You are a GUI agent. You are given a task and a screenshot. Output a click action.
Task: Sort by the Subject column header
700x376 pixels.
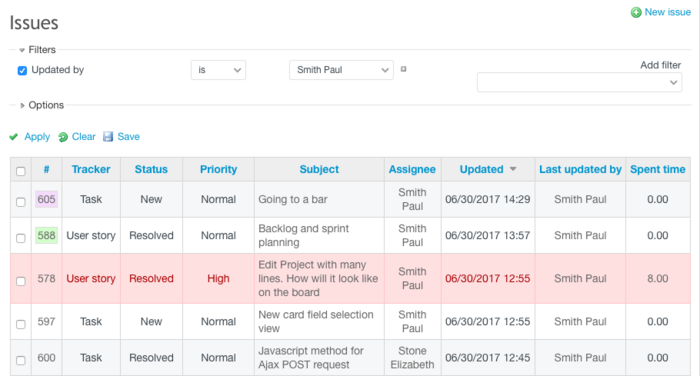(319, 169)
